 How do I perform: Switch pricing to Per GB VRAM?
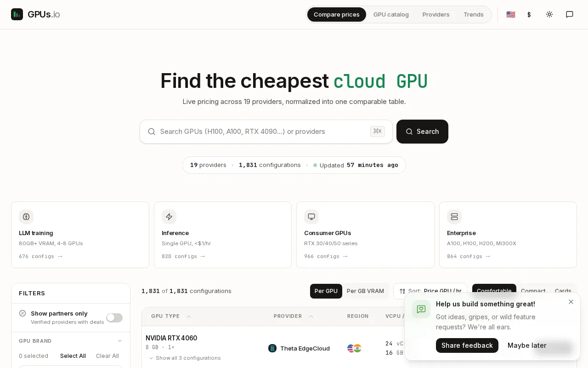pyautogui.click(x=365, y=291)
